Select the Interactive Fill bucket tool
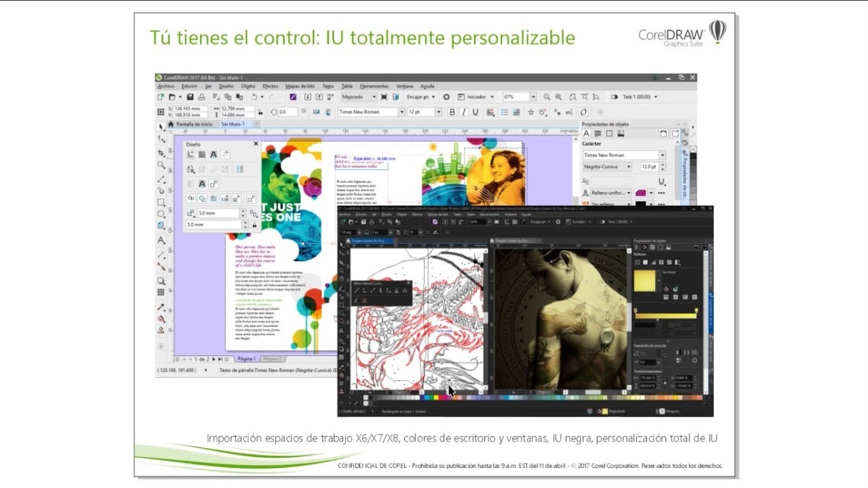The width and height of the screenshot is (868, 488). click(161, 319)
